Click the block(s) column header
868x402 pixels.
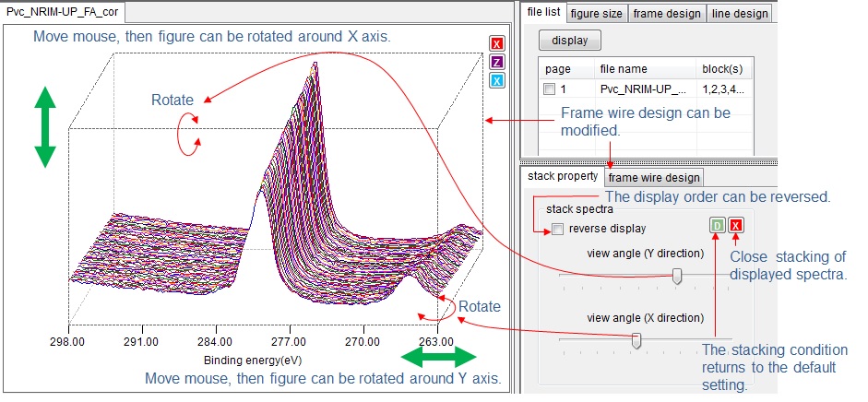(722, 69)
